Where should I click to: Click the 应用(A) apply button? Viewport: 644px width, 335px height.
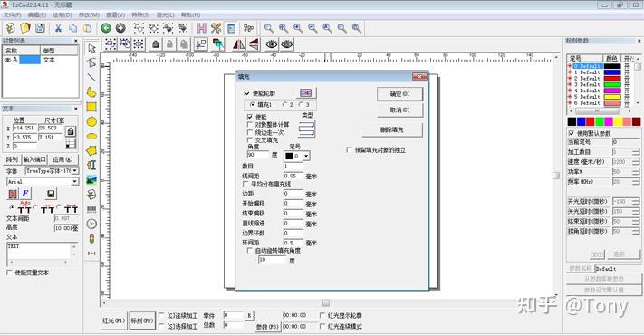pyautogui.click(x=62, y=159)
